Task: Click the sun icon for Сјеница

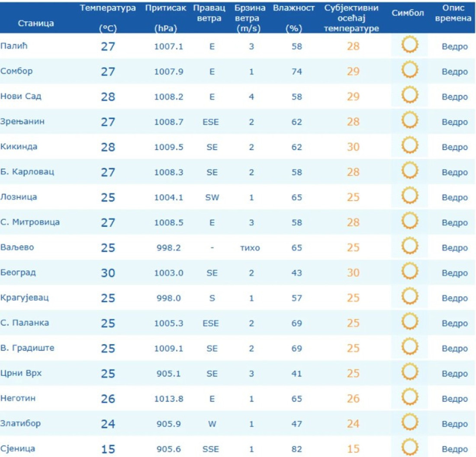Action: [410, 447]
